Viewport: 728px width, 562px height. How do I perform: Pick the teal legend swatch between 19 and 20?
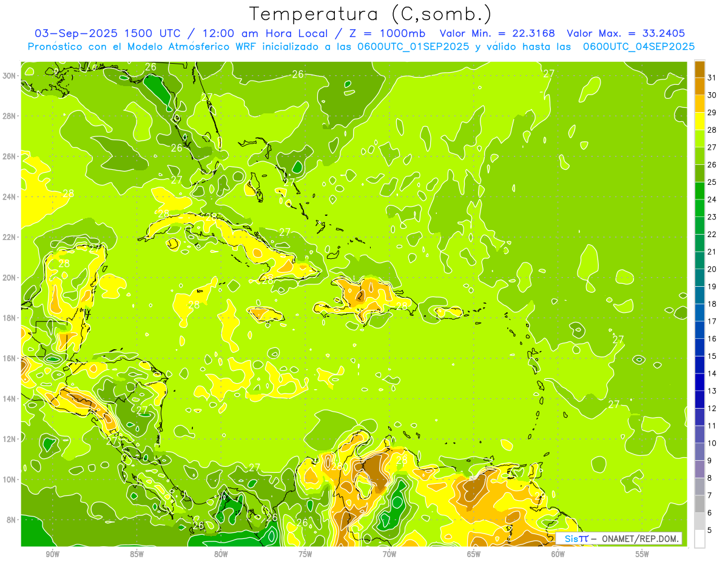(699, 278)
